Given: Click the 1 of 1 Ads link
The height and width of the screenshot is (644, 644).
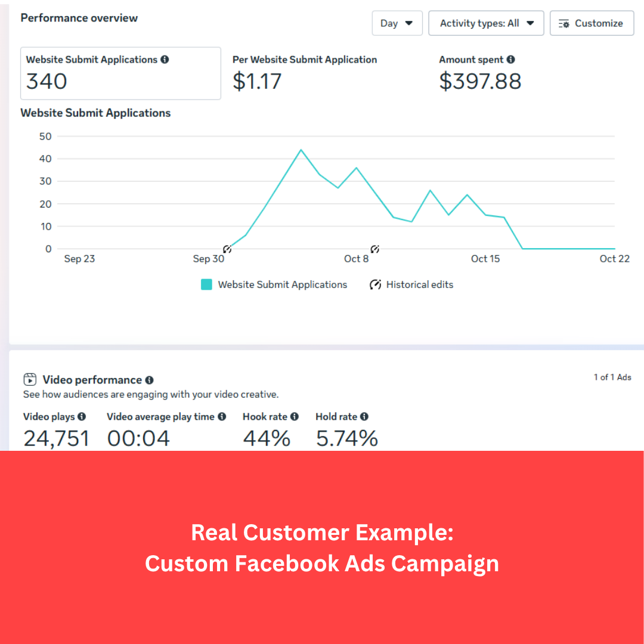Looking at the screenshot, I should click(612, 377).
